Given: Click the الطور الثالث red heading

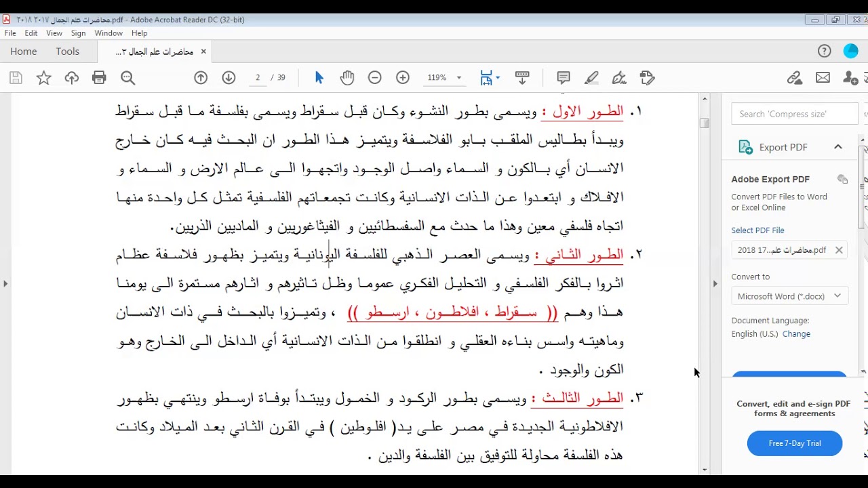Looking at the screenshot, I should click(577, 399).
